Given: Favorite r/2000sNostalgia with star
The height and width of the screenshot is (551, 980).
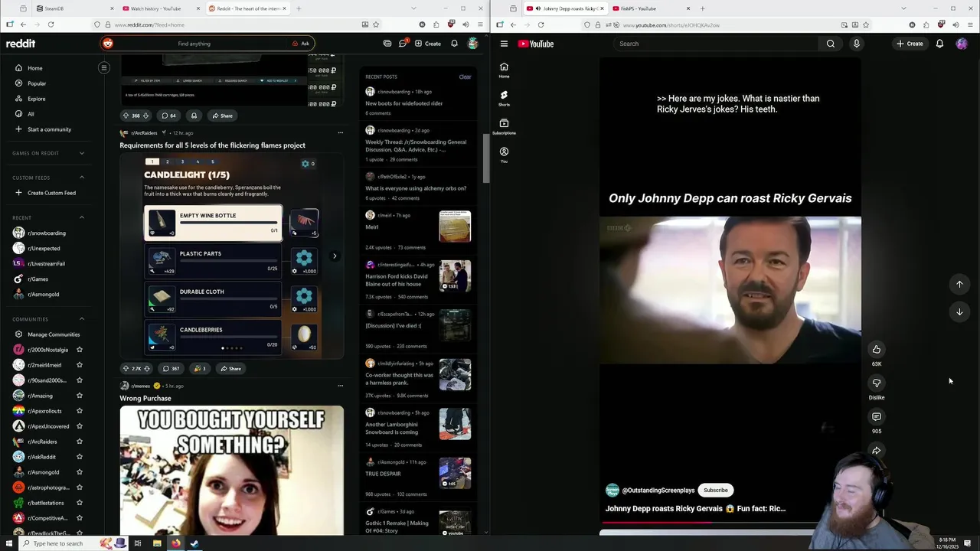Looking at the screenshot, I should (x=80, y=350).
